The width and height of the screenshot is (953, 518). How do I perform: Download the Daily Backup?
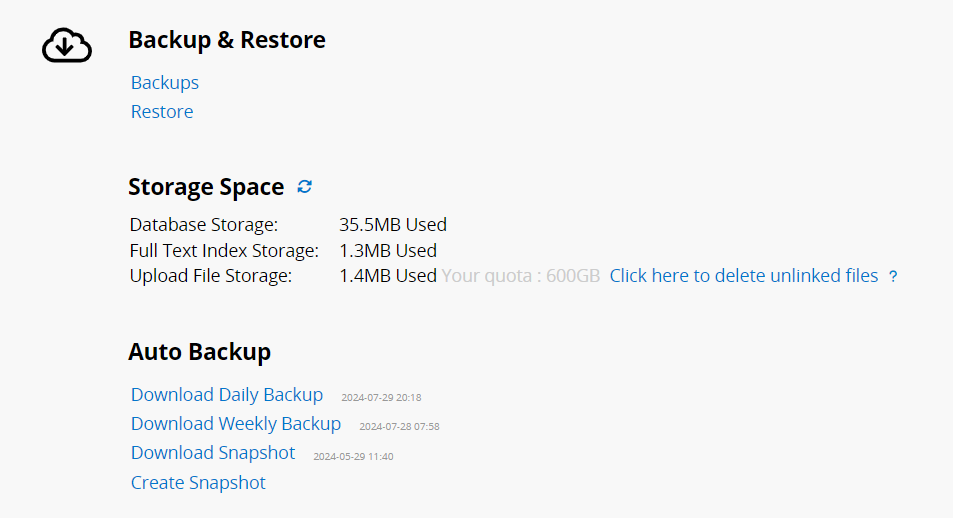pyautogui.click(x=227, y=395)
